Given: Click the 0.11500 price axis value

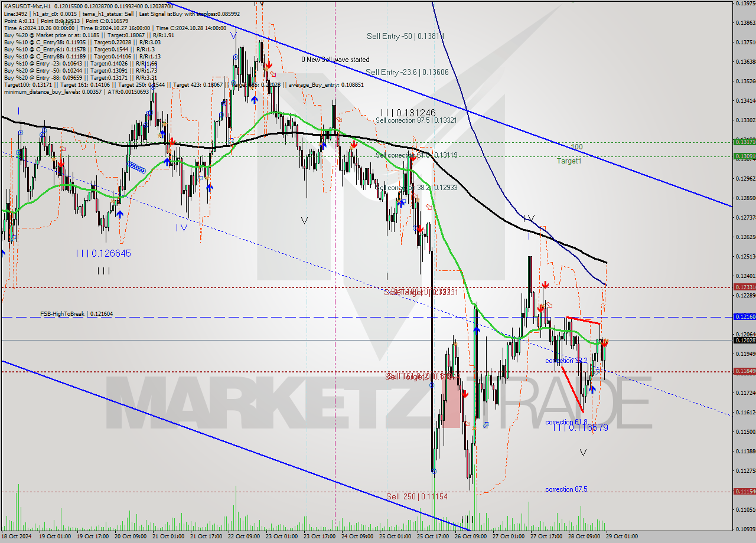Looking at the screenshot, I should pyautogui.click(x=745, y=431).
